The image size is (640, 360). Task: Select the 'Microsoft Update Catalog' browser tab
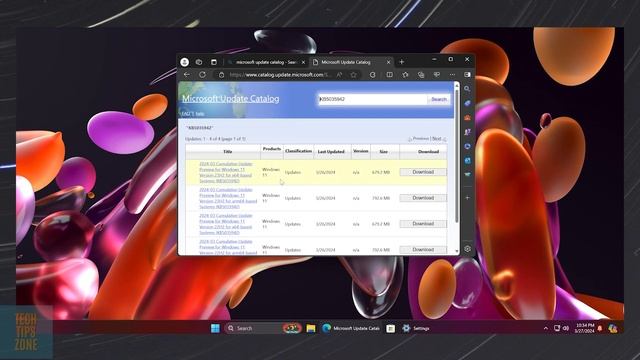(x=346, y=62)
